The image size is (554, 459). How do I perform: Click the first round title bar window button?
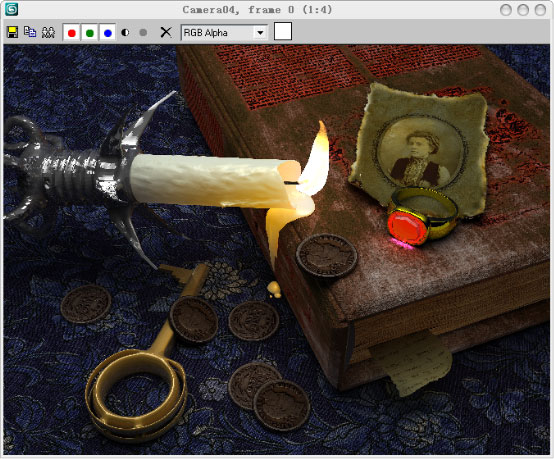pyautogui.click(x=506, y=10)
